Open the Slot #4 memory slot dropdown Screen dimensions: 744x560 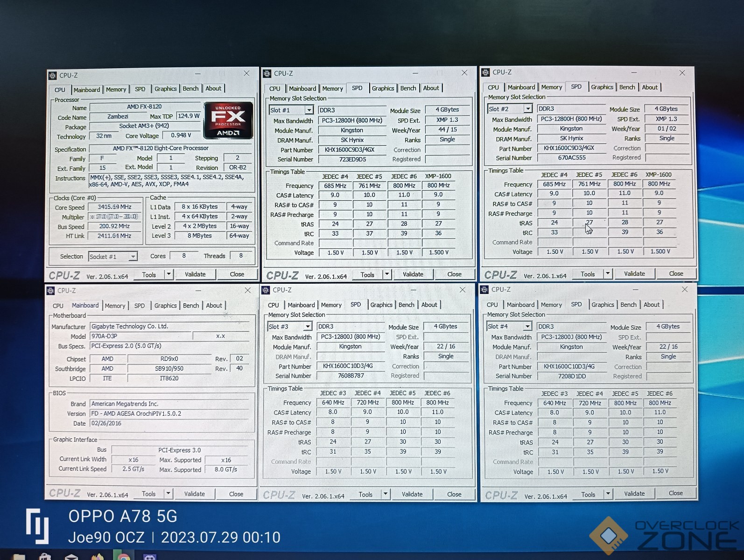click(x=527, y=326)
